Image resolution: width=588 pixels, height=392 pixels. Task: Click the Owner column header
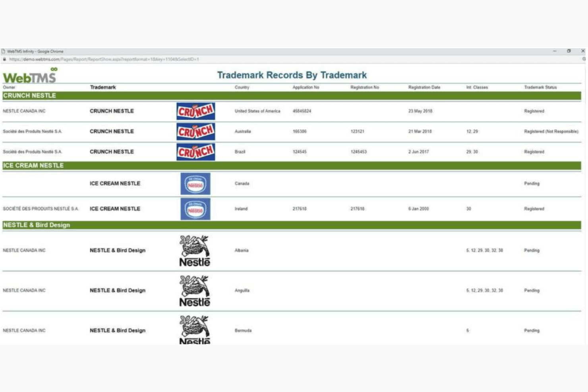click(x=9, y=87)
